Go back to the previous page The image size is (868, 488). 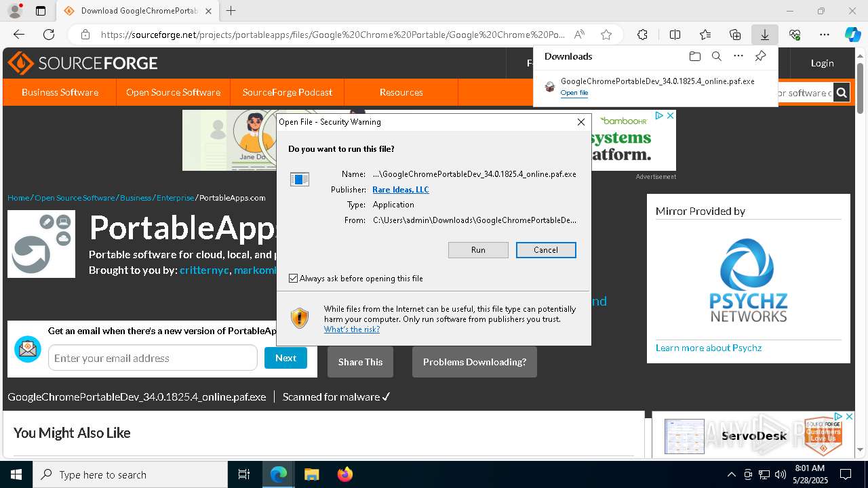(19, 35)
